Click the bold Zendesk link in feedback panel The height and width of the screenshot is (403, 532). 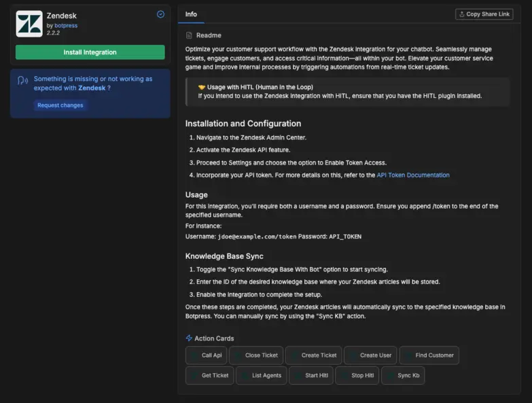coord(92,88)
